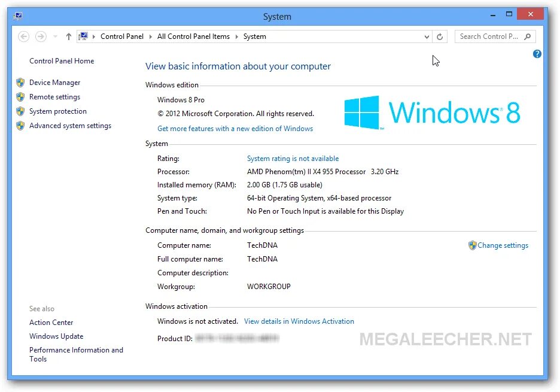Expand arrow after All Control Panel Items
The width and height of the screenshot is (560, 392).
(236, 37)
